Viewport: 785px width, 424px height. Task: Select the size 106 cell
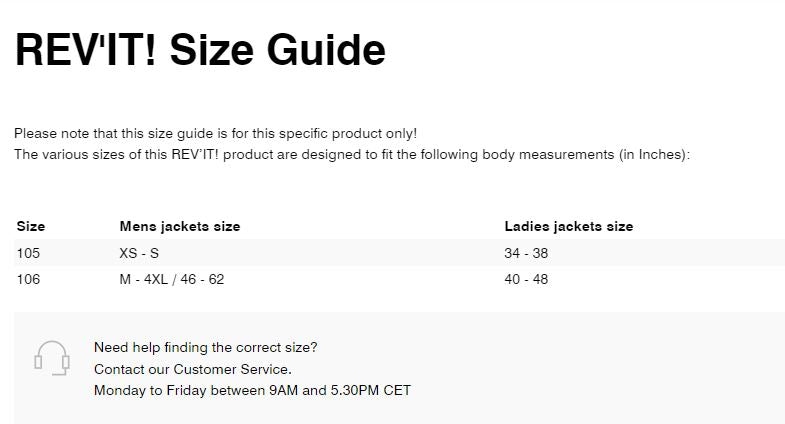coord(28,279)
